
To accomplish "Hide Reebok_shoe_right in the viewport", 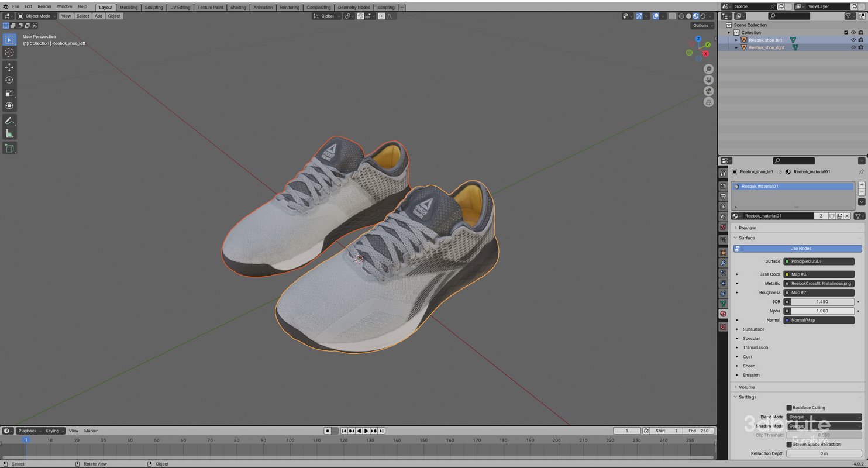I will [x=853, y=47].
